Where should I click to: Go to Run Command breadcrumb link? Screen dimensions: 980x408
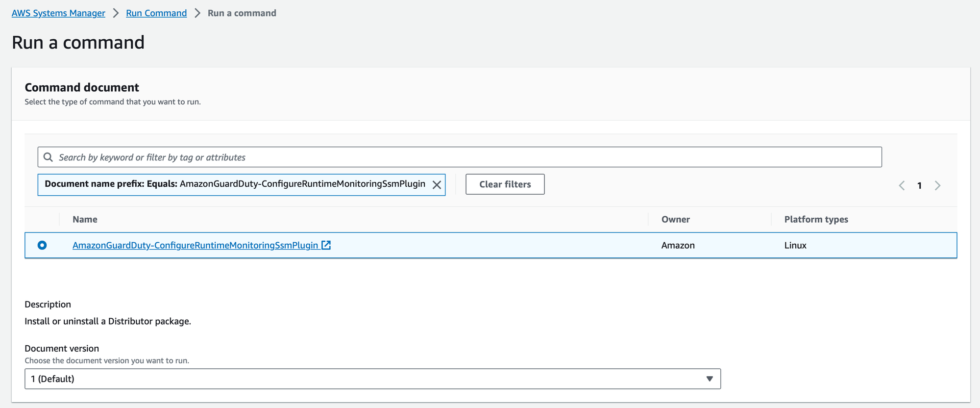[x=156, y=13]
